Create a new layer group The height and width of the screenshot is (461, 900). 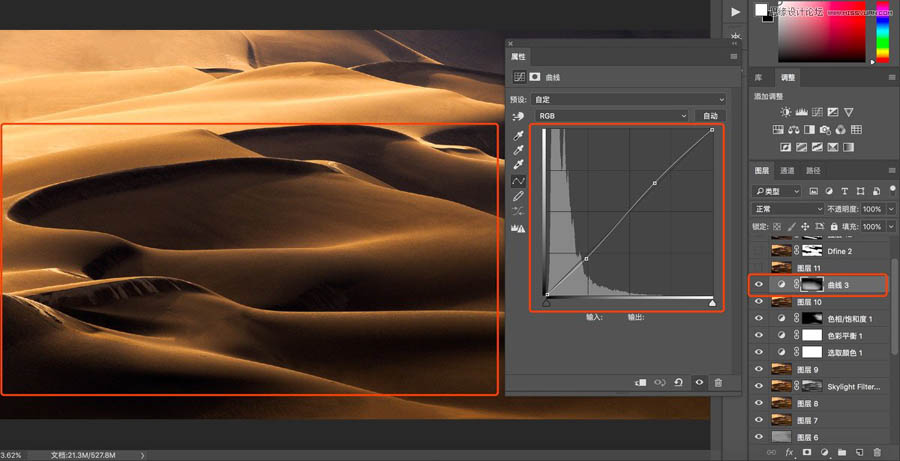[842, 453]
